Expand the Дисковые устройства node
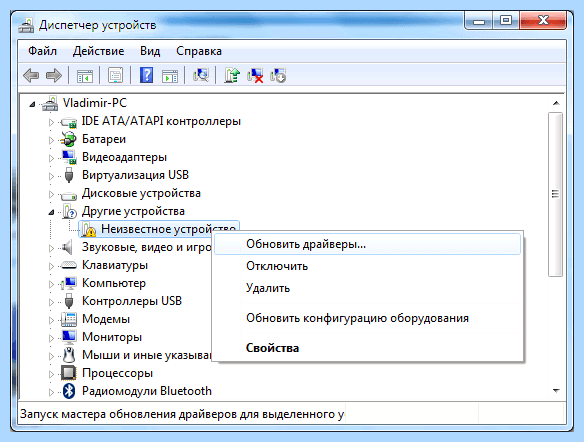This screenshot has width=584, height=442. [51, 194]
